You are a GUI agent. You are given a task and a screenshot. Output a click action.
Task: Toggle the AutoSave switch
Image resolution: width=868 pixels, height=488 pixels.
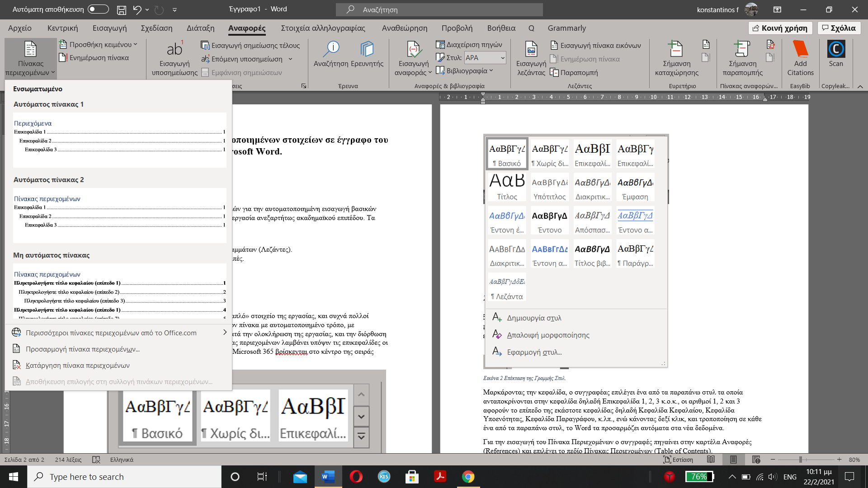(98, 9)
